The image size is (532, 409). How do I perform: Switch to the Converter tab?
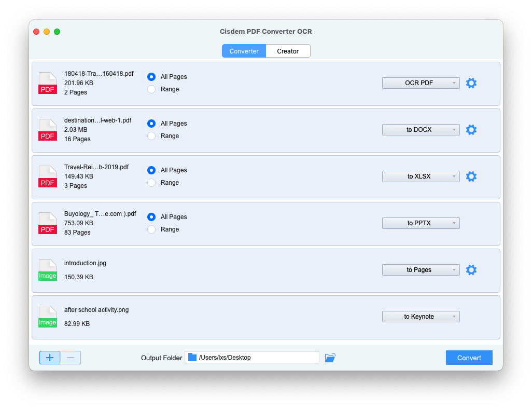[244, 51]
